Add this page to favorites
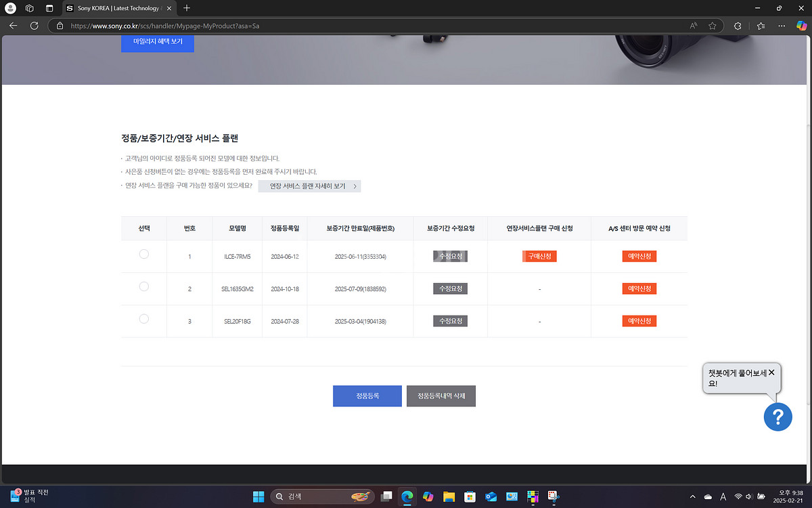Image resolution: width=812 pixels, height=508 pixels. click(x=713, y=26)
